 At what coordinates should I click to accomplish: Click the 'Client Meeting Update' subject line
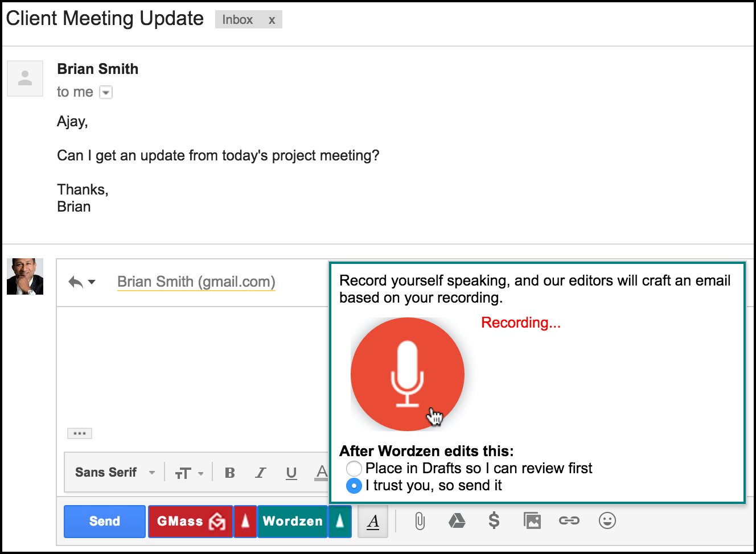point(105,19)
